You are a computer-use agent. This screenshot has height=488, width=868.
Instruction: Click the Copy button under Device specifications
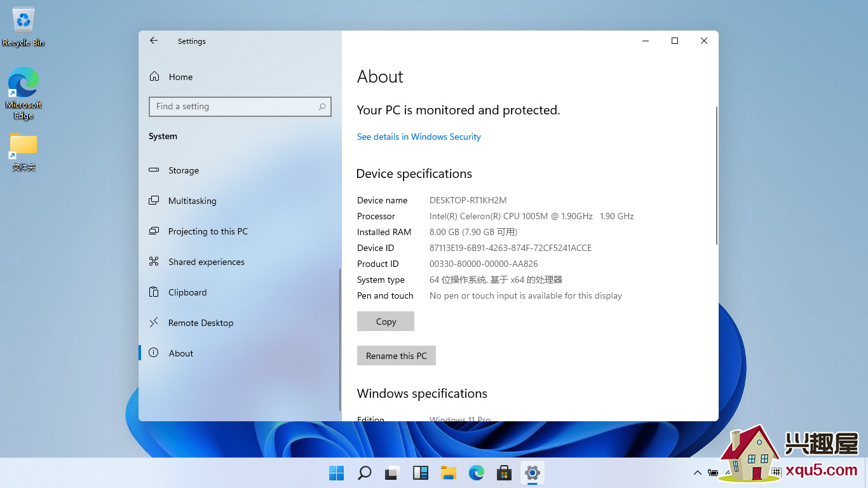coord(386,322)
